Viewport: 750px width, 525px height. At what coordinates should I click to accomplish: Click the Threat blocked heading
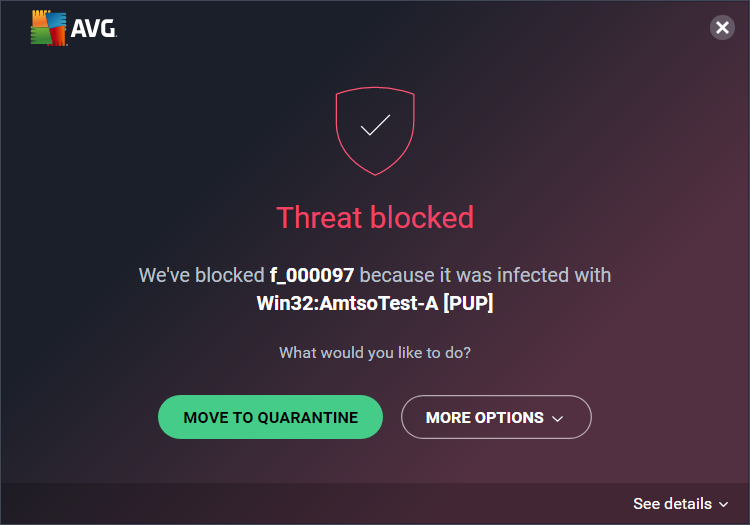[x=375, y=217]
